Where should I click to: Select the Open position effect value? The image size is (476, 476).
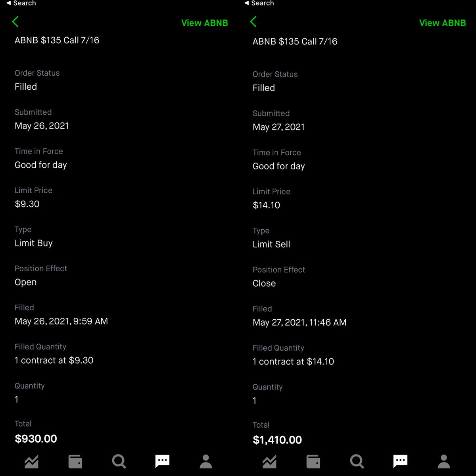(x=26, y=282)
